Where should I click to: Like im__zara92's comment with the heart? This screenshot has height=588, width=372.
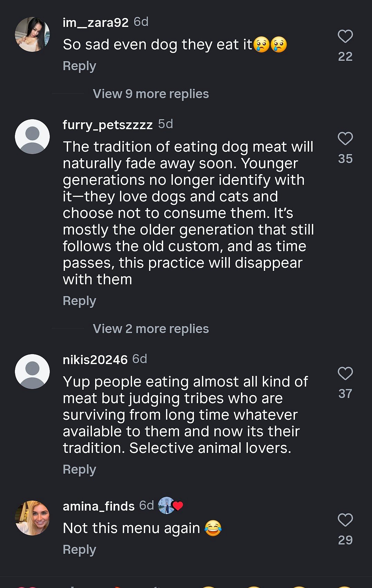pos(345,36)
